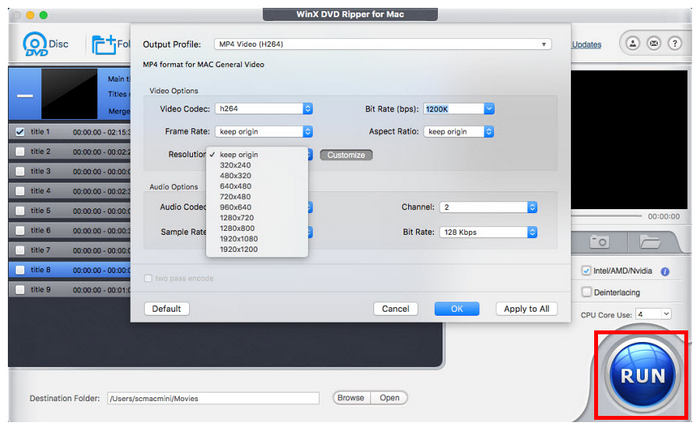Click the video preview screen
This screenshot has height=430, width=700.
tap(629, 139)
